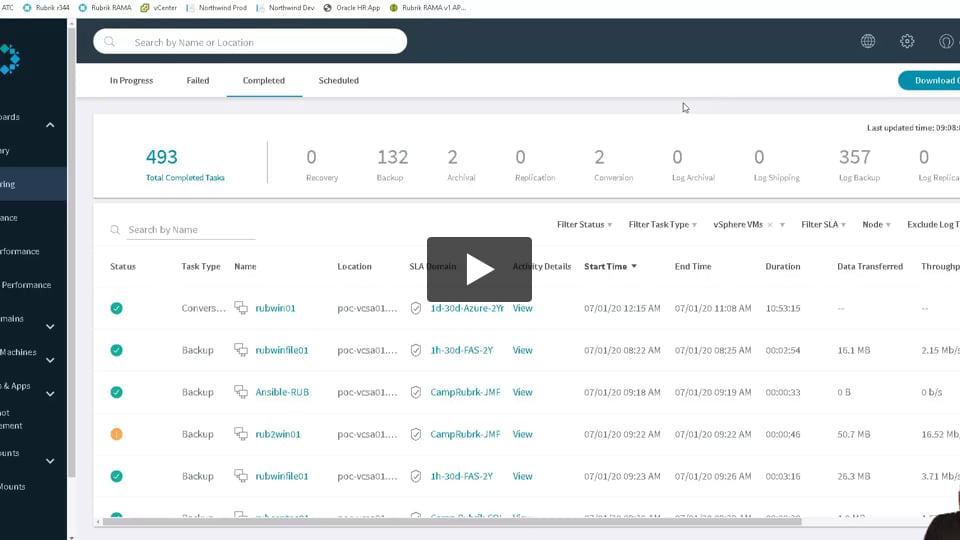This screenshot has height=540, width=960.
Task: Click the Download button
Action: click(x=929, y=80)
